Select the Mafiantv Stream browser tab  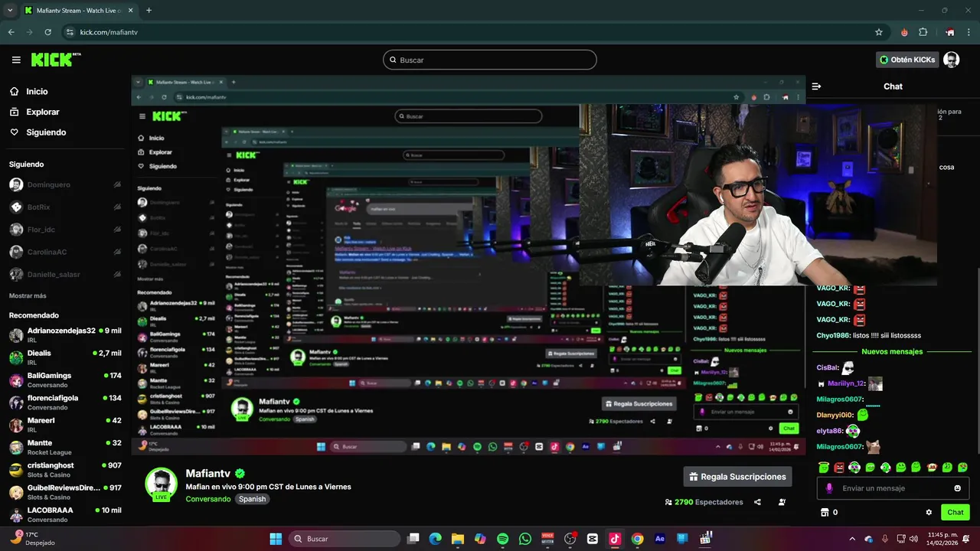click(78, 11)
